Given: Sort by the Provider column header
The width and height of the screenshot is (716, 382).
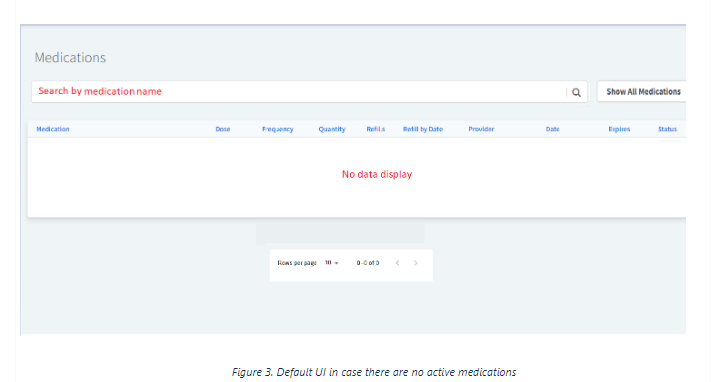Looking at the screenshot, I should pyautogui.click(x=481, y=129).
